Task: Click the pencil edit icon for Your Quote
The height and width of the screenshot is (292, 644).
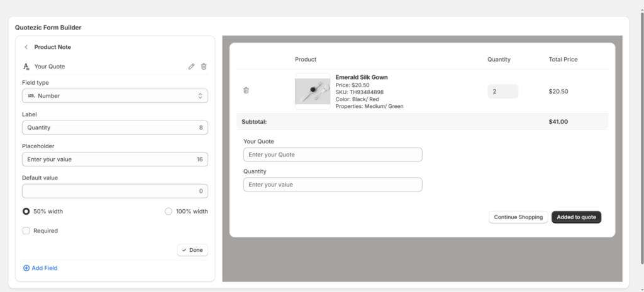Action: point(191,67)
